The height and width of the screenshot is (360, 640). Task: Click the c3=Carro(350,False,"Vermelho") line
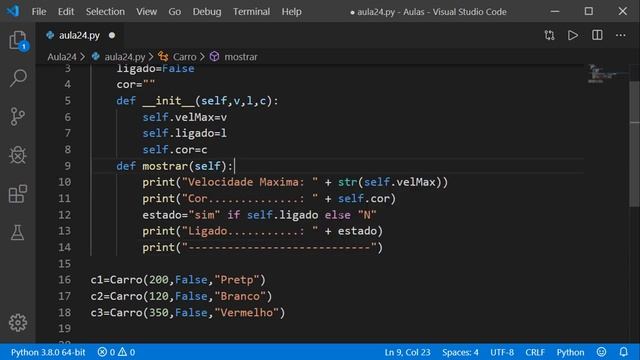[188, 312]
